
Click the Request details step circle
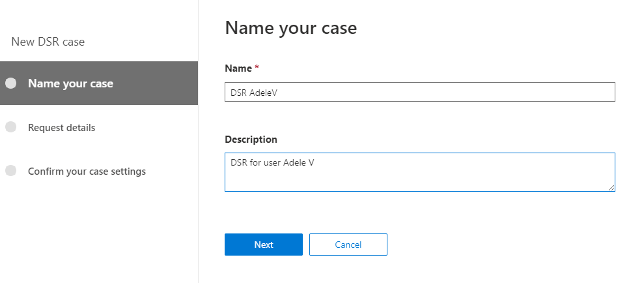10,127
